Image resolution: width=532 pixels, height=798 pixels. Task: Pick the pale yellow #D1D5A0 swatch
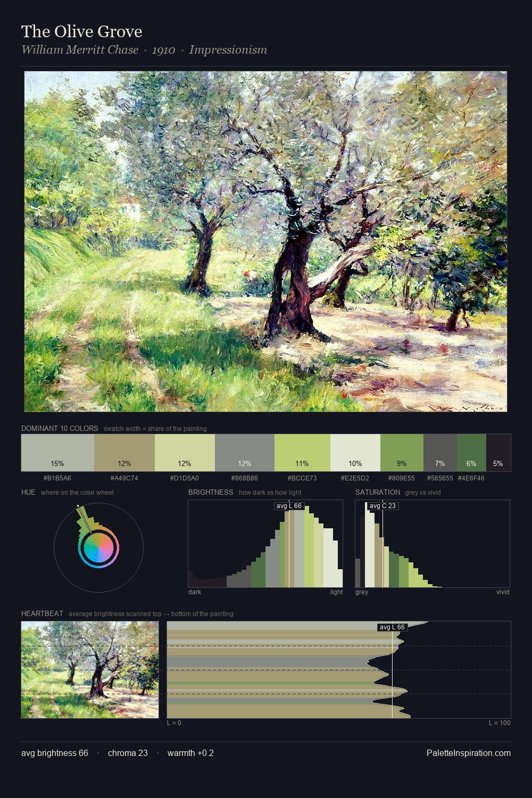(x=185, y=453)
